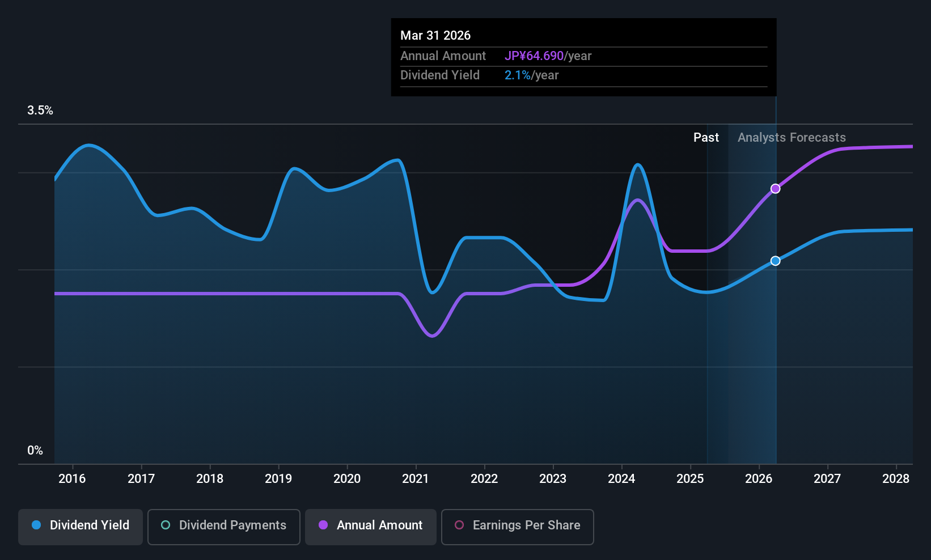This screenshot has width=931, height=560.
Task: Click the Analysts Forecasts label
Action: pos(792,138)
